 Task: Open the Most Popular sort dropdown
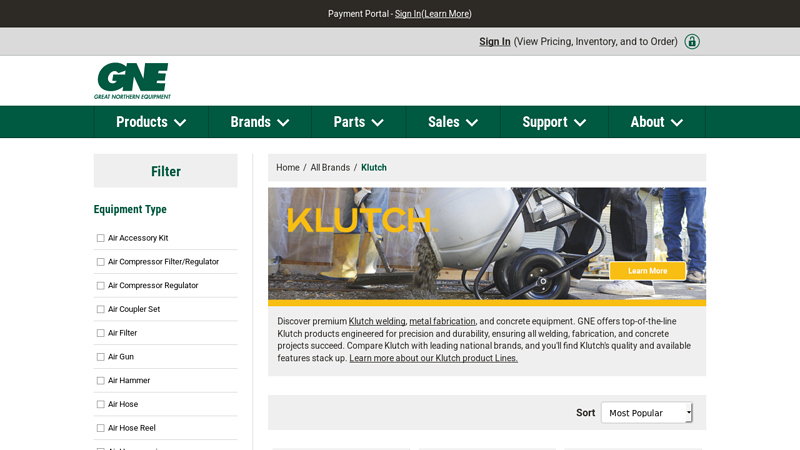tap(646, 413)
